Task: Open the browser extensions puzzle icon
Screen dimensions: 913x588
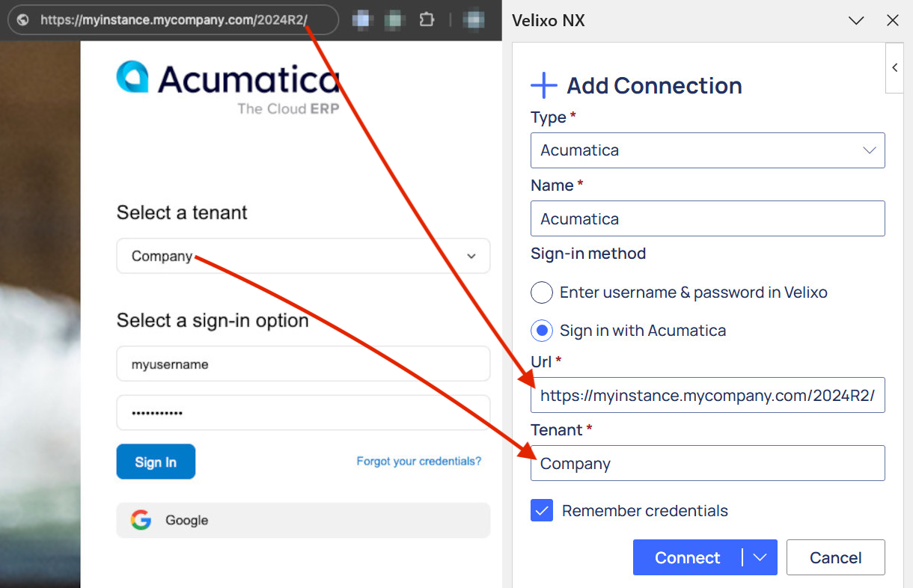Action: [x=427, y=19]
